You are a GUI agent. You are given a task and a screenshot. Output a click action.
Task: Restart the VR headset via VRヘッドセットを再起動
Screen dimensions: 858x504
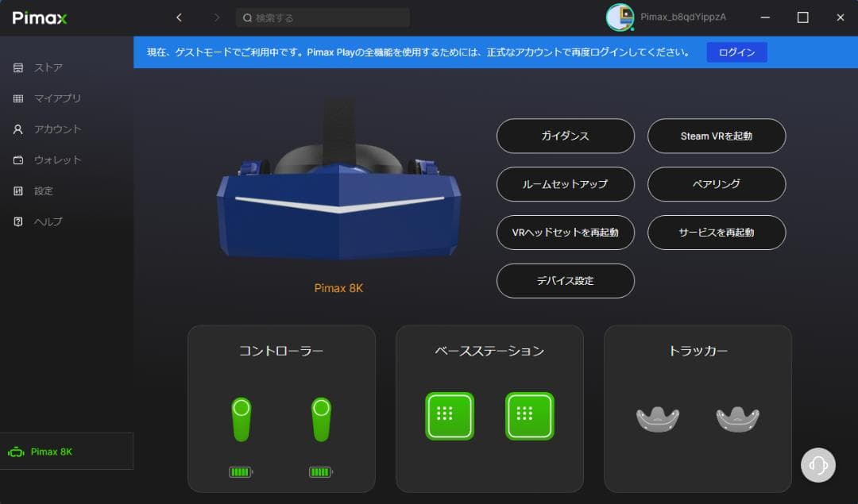pyautogui.click(x=565, y=233)
